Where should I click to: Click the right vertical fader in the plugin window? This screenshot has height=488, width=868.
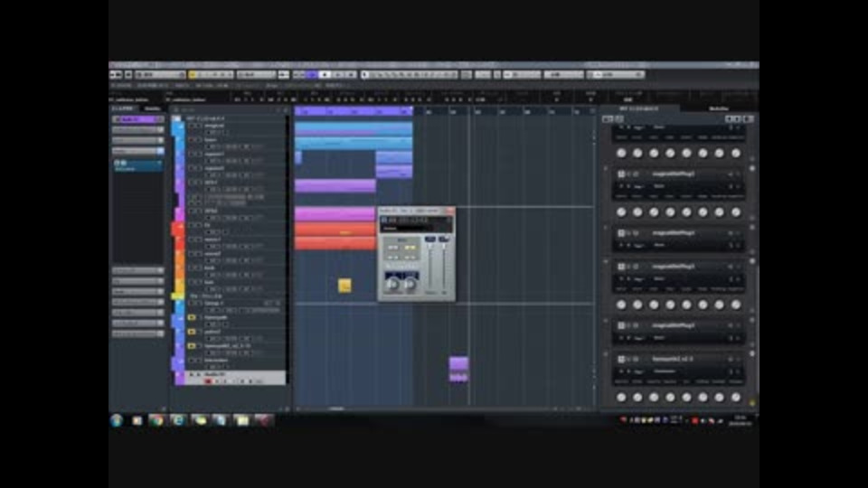tap(444, 267)
